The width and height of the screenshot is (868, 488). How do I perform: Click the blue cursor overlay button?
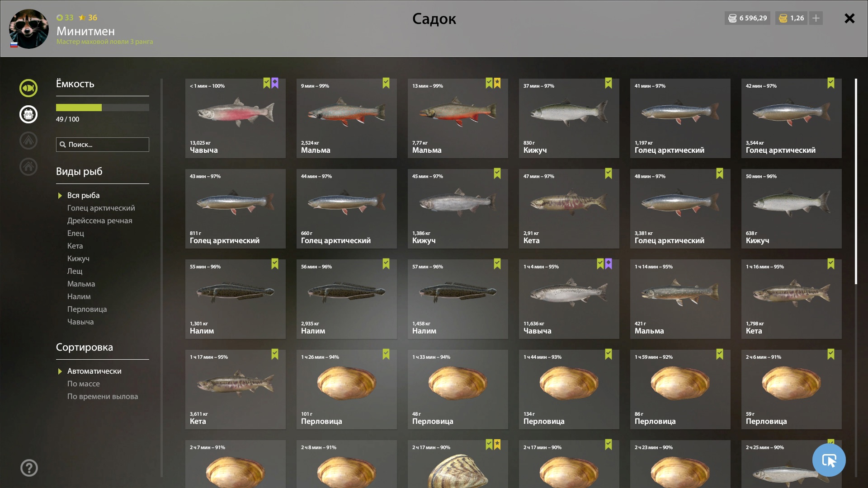[x=829, y=460]
